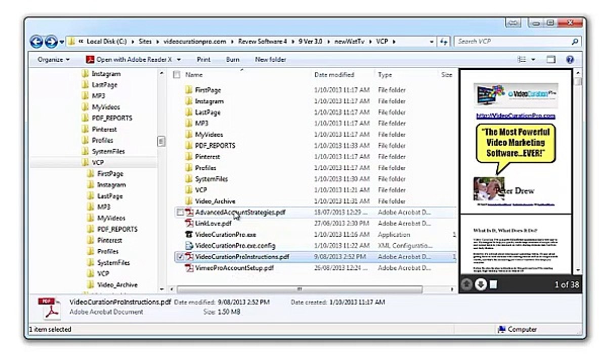Click the file list horizontal scrollbar thumb
Screen dimensions: 599x364
tap(299, 289)
